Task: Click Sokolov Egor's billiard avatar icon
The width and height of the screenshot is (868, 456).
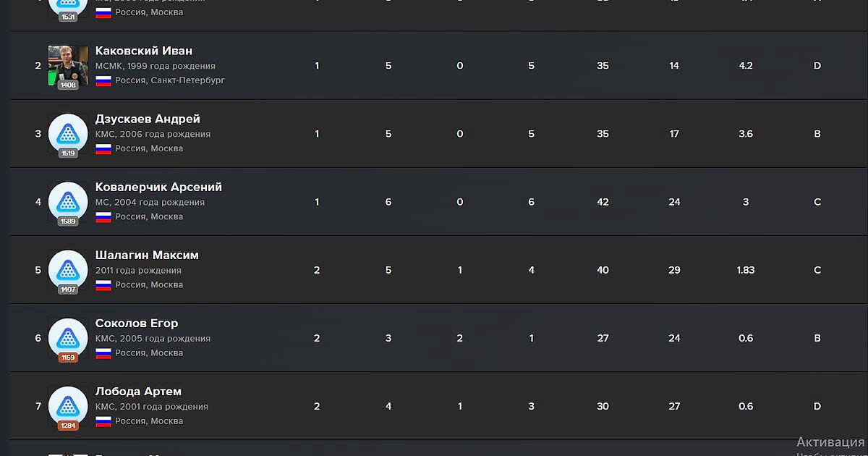Action: (68, 337)
